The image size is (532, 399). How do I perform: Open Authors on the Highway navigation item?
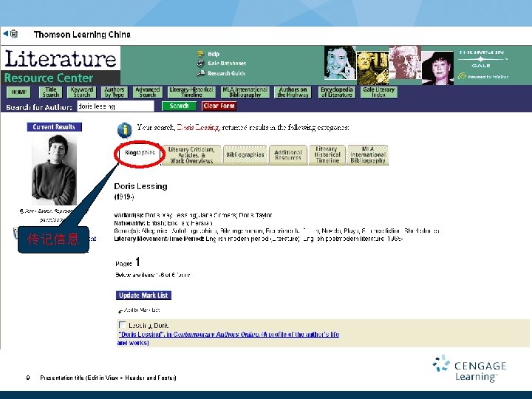293,92
